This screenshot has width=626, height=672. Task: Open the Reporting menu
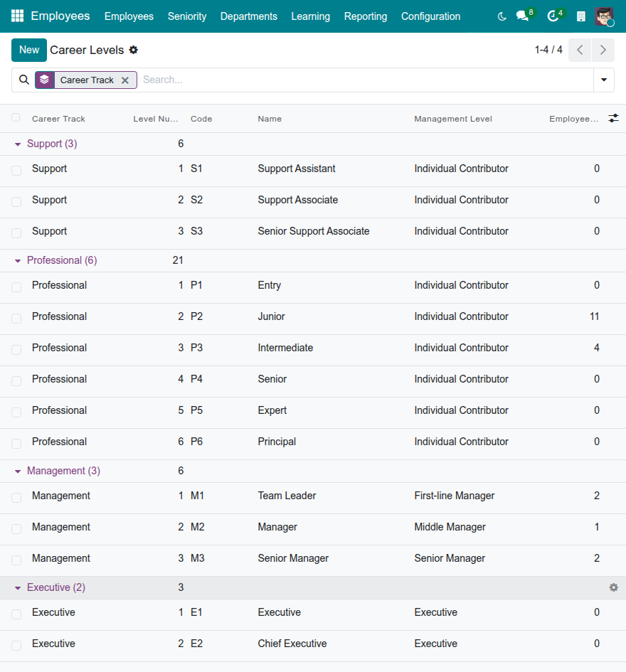[366, 16]
